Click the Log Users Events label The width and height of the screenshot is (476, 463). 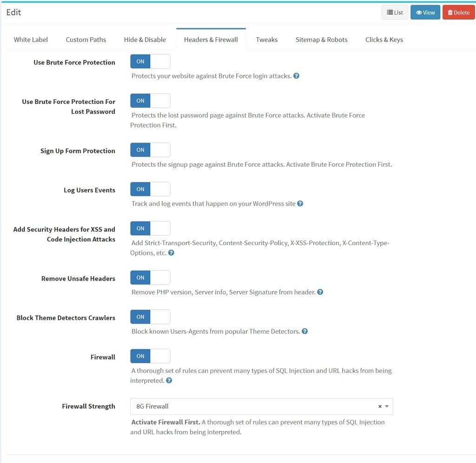[90, 190]
